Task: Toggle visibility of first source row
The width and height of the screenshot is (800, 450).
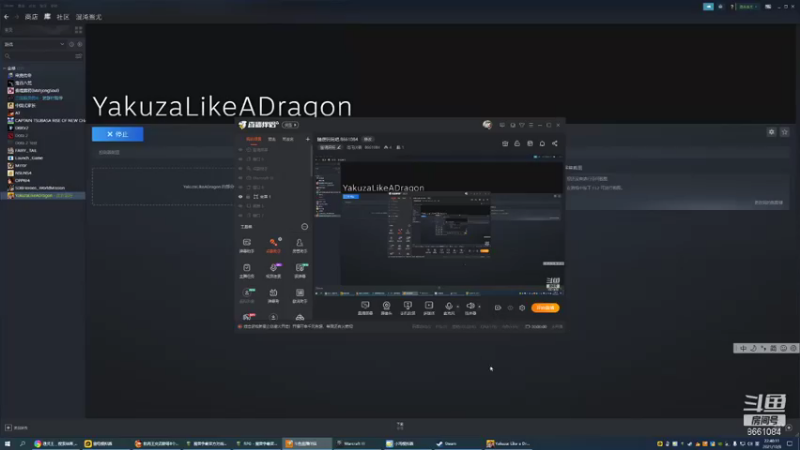Action: pyautogui.click(x=241, y=150)
